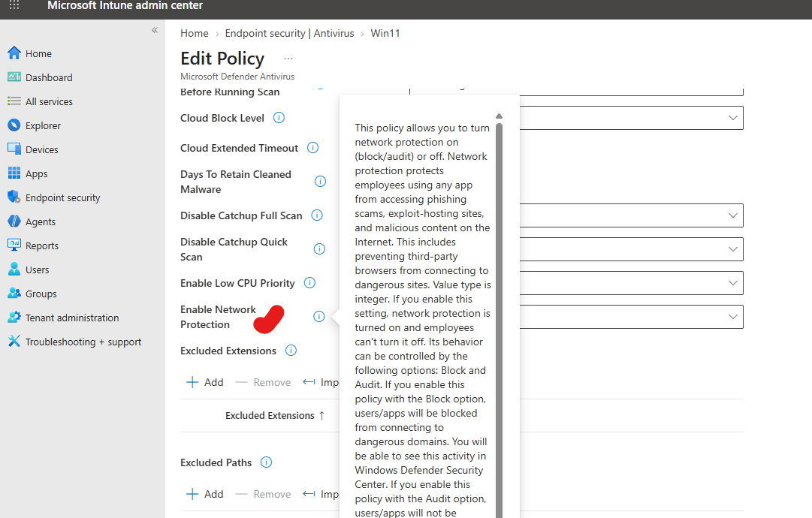The image size is (812, 518).
Task: Show info for Excluded Extensions
Action: pos(291,351)
